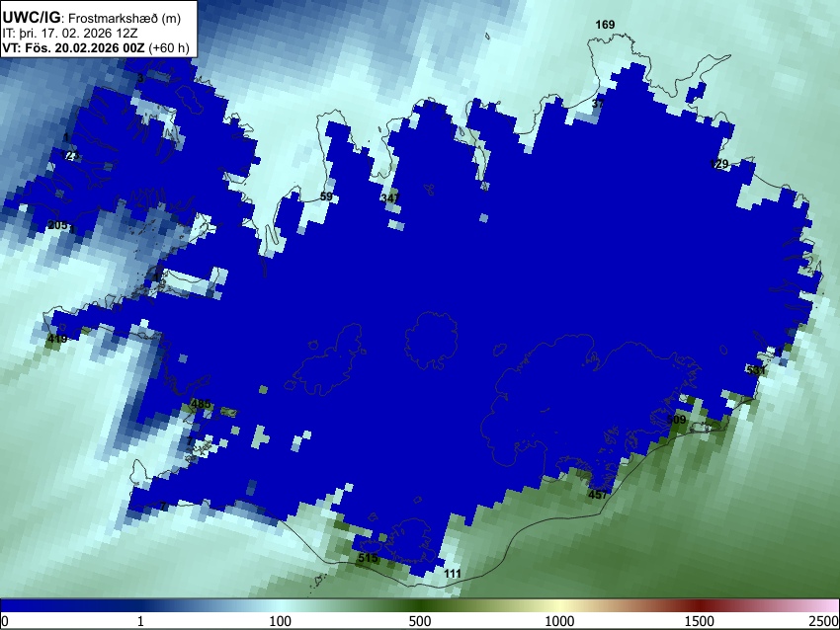Image resolution: width=840 pixels, height=630 pixels.
Task: Click the pink end of the color bar
Action: [828, 606]
